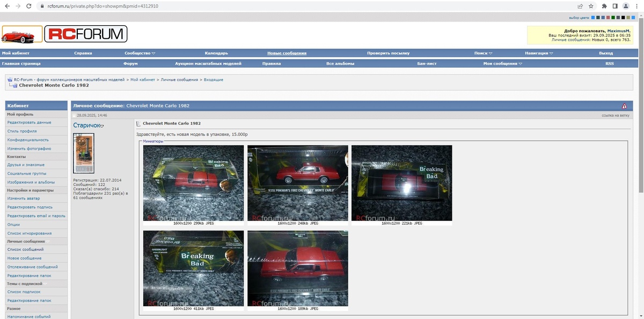The image size is (644, 319).
Task: Click the browser forward arrow
Action: (19, 6)
